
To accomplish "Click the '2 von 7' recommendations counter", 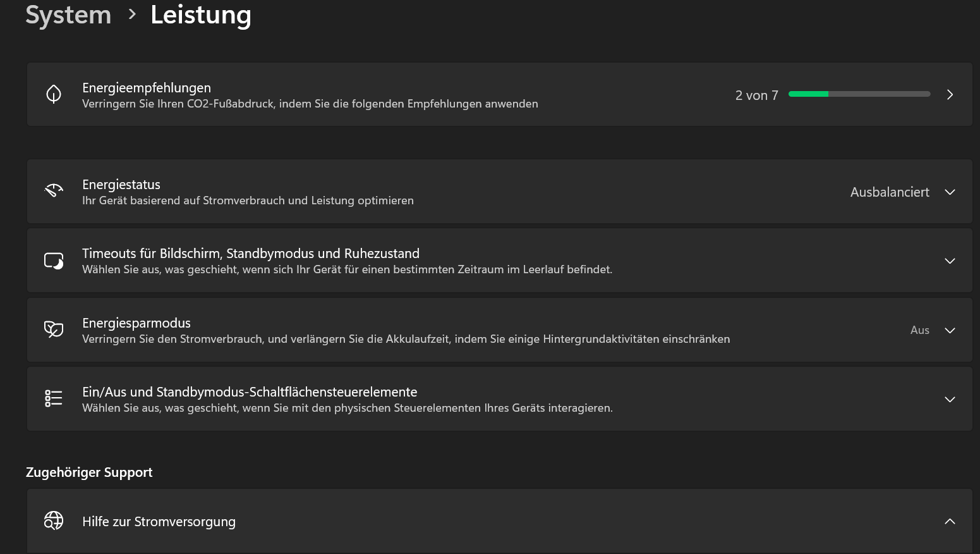I will pyautogui.click(x=756, y=95).
